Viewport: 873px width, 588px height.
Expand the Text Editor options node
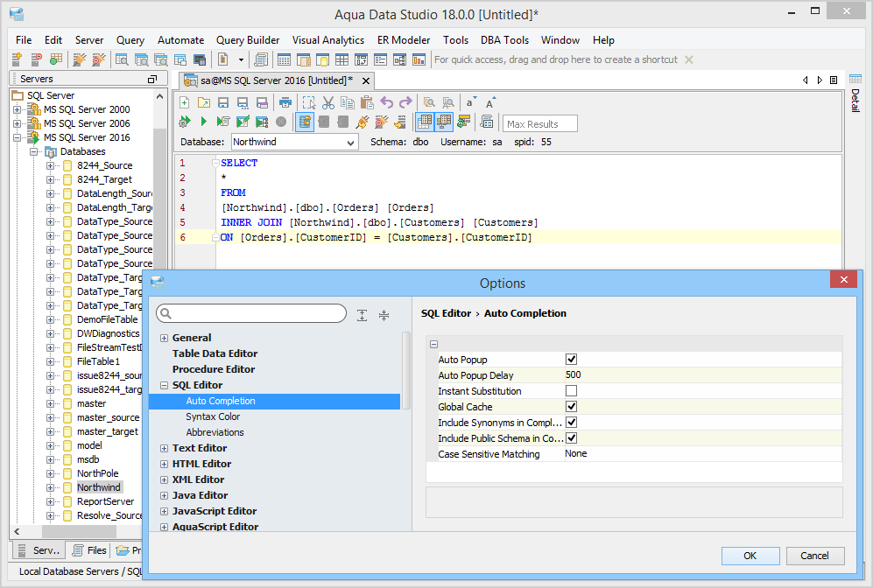point(164,448)
